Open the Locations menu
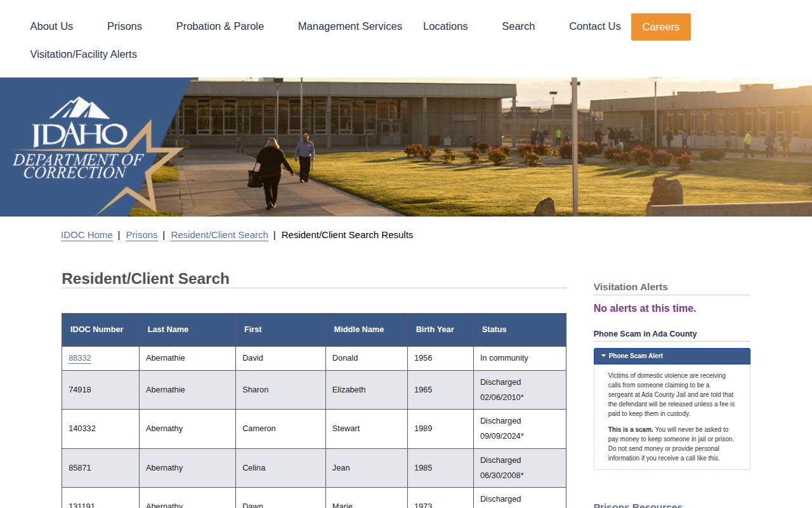Viewport: 812px width, 508px height. pyautogui.click(x=445, y=27)
